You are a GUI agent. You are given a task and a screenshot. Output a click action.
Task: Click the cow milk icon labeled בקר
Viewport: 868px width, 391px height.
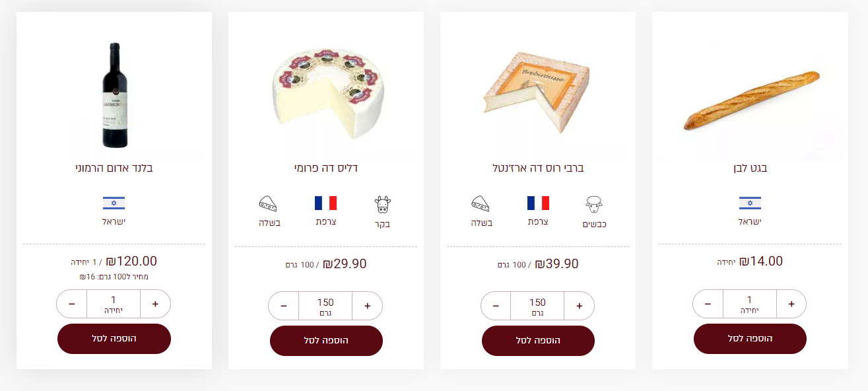tap(383, 204)
